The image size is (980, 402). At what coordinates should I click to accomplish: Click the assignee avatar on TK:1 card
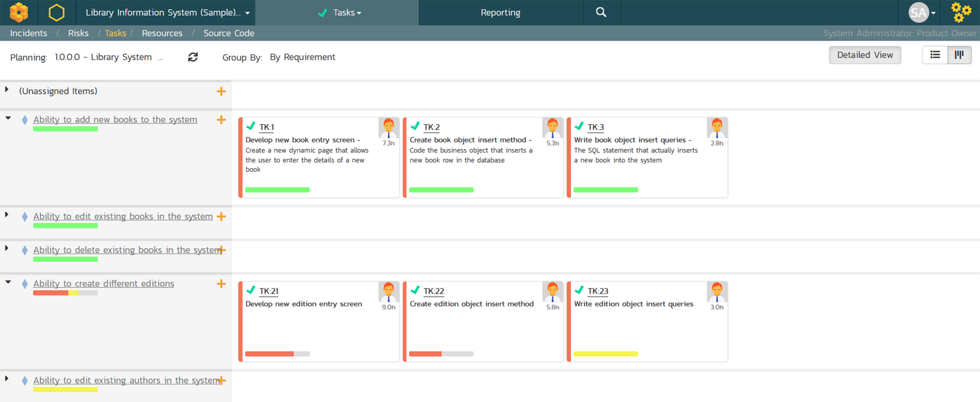[x=389, y=128]
